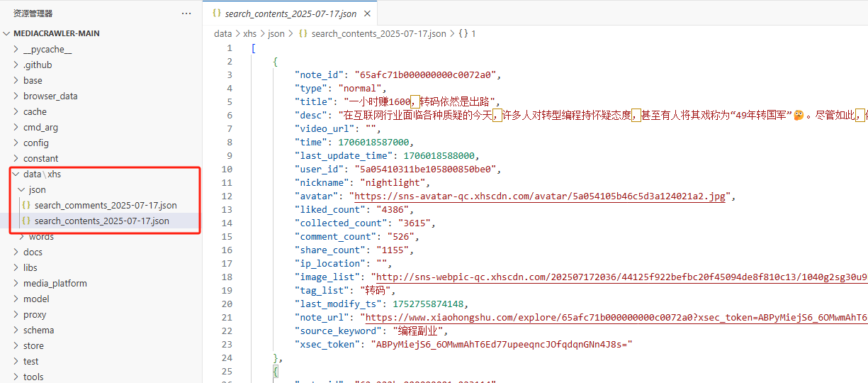Click the data segment in the breadcrumb
The image size is (868, 383).
pyautogui.click(x=222, y=33)
